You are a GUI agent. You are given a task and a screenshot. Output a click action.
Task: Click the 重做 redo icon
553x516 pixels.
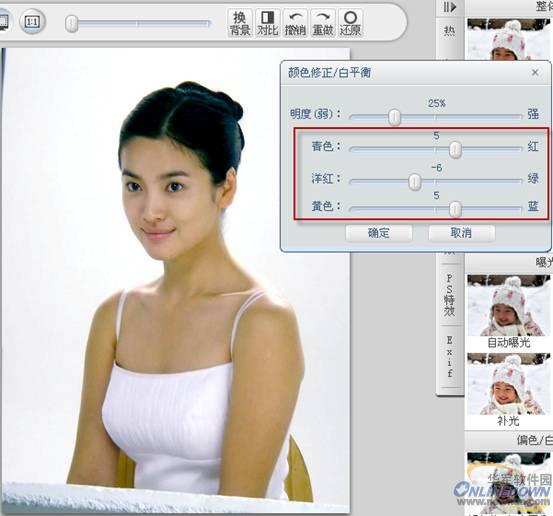pyautogui.click(x=323, y=23)
